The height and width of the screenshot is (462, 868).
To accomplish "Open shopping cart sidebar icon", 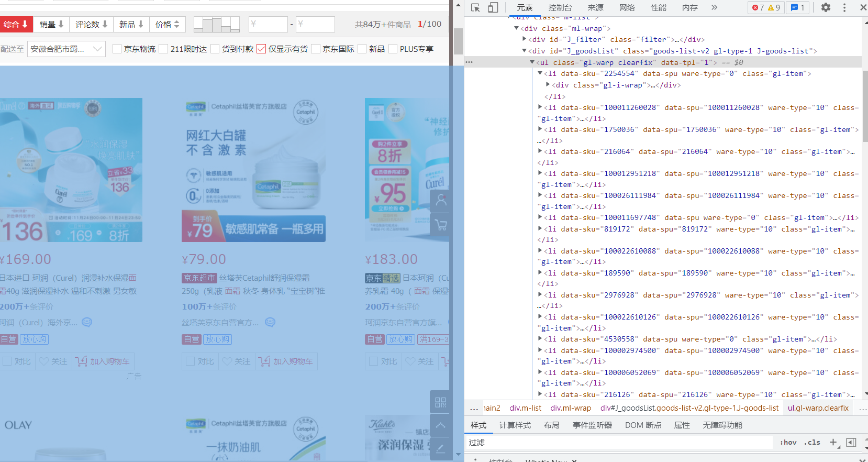I will click(441, 225).
